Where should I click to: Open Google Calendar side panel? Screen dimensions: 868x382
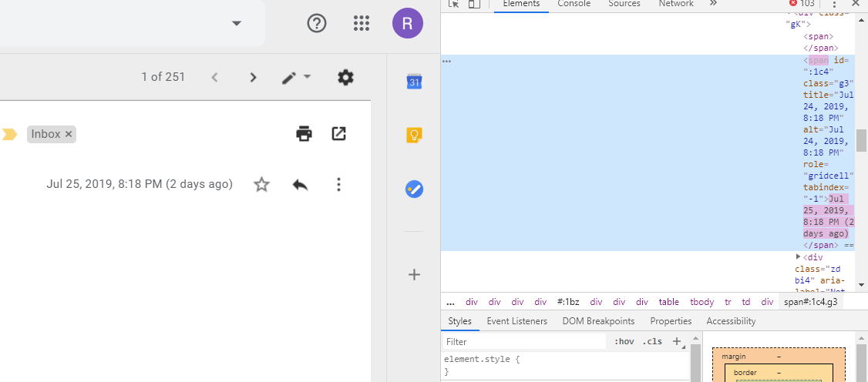[414, 82]
